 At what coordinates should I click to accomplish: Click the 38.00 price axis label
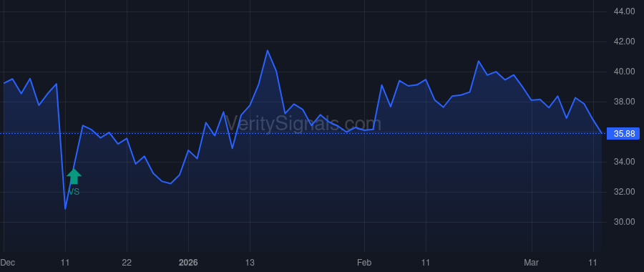[x=624, y=102]
